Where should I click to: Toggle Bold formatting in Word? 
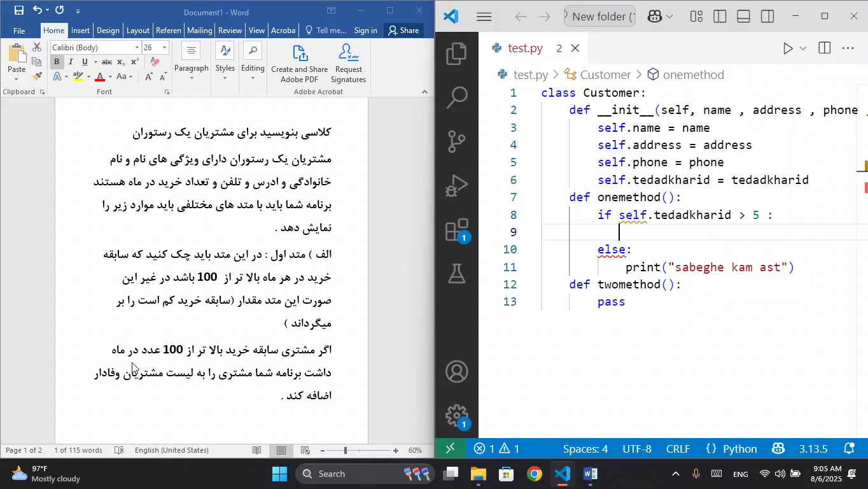57,62
